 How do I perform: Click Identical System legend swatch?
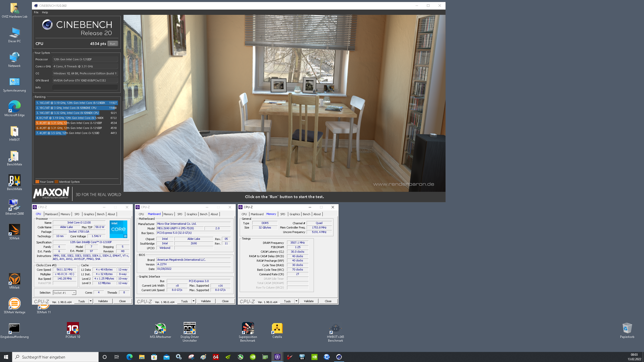point(57,182)
